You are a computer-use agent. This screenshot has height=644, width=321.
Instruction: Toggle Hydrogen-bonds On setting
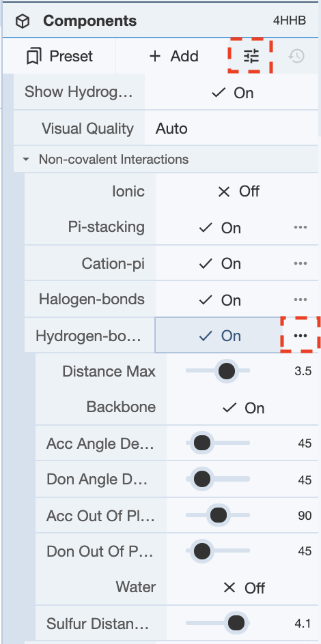click(219, 336)
